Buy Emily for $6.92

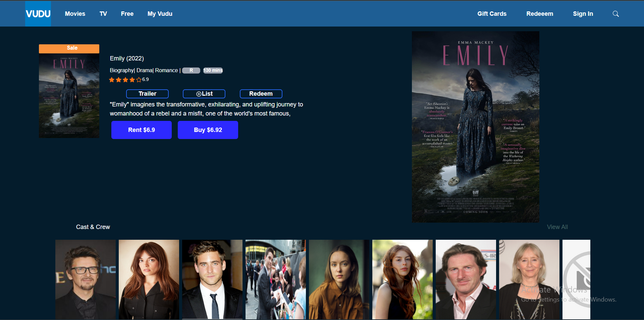(x=208, y=130)
